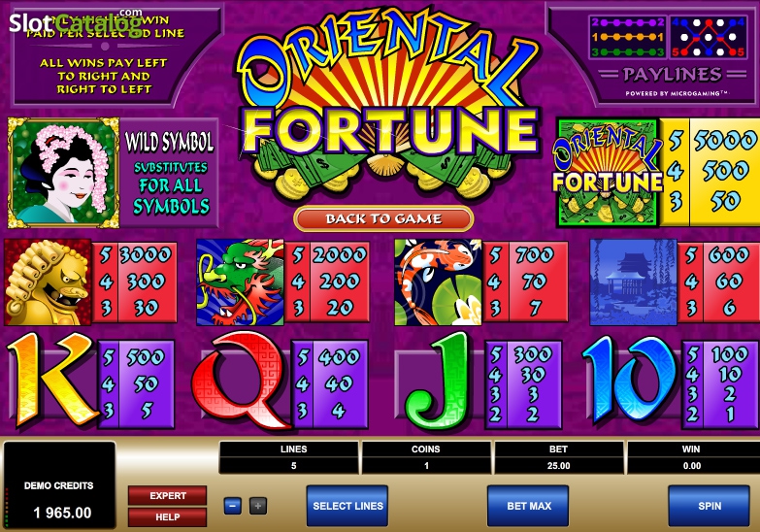Spin the reels with Spin button

pos(710,506)
